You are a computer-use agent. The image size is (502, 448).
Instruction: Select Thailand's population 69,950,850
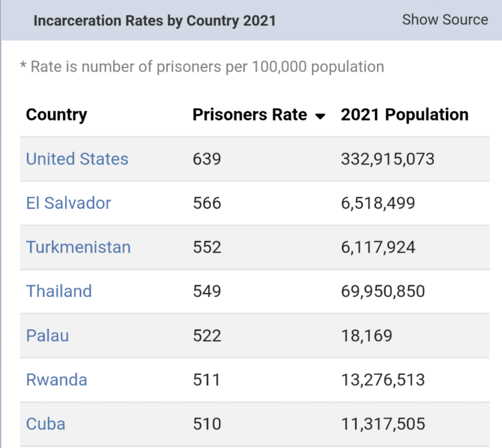(383, 291)
